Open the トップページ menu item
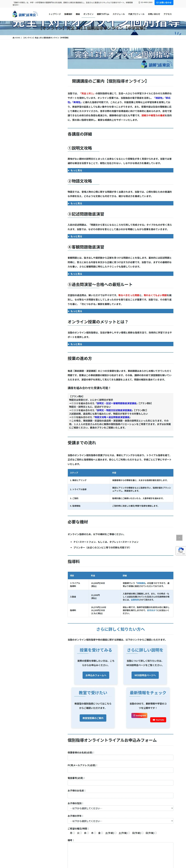The height and width of the screenshot is (868, 186). click(x=55, y=14)
